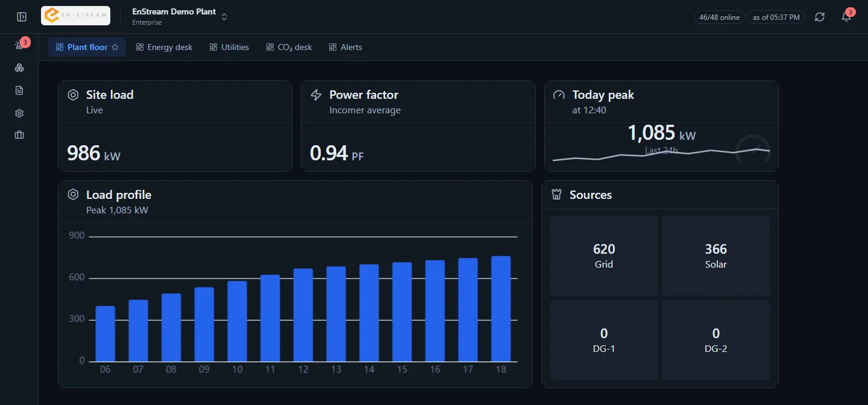This screenshot has height=405, width=868.
Task: Click the bar for hour 15
Action: click(402, 312)
